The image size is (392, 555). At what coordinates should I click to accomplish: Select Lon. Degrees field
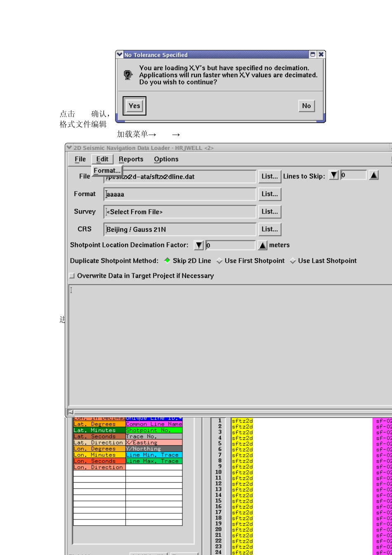coord(99,449)
